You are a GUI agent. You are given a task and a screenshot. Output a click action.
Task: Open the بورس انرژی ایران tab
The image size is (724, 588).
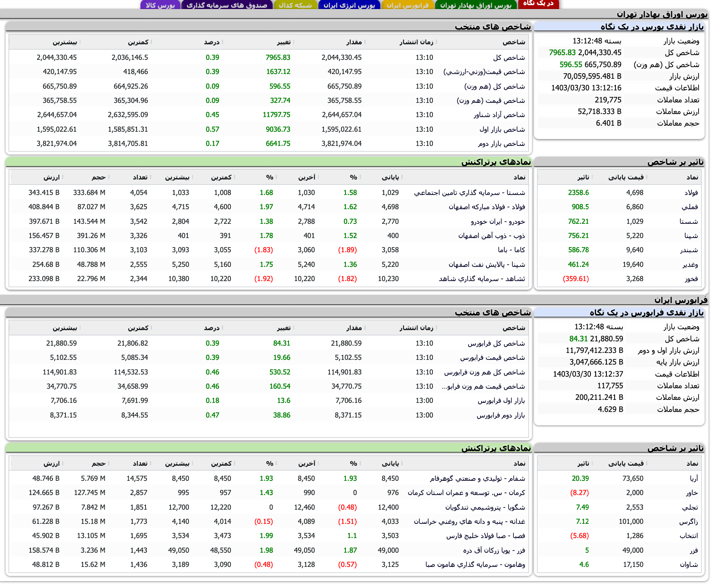pos(349,5)
